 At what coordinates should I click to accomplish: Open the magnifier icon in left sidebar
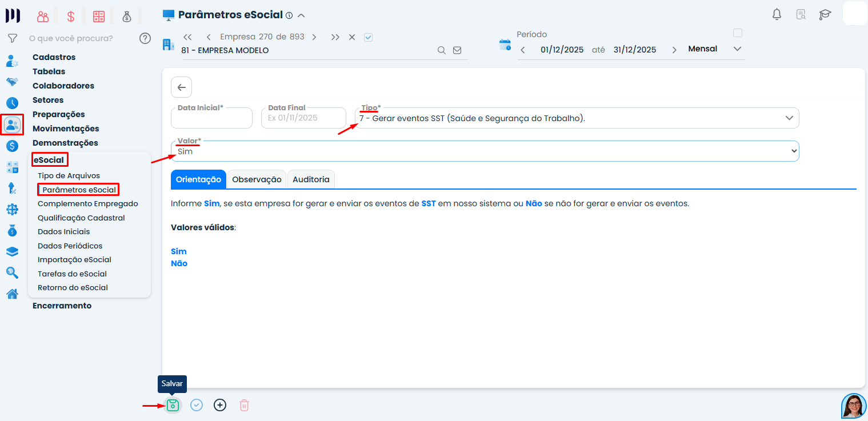(x=12, y=273)
